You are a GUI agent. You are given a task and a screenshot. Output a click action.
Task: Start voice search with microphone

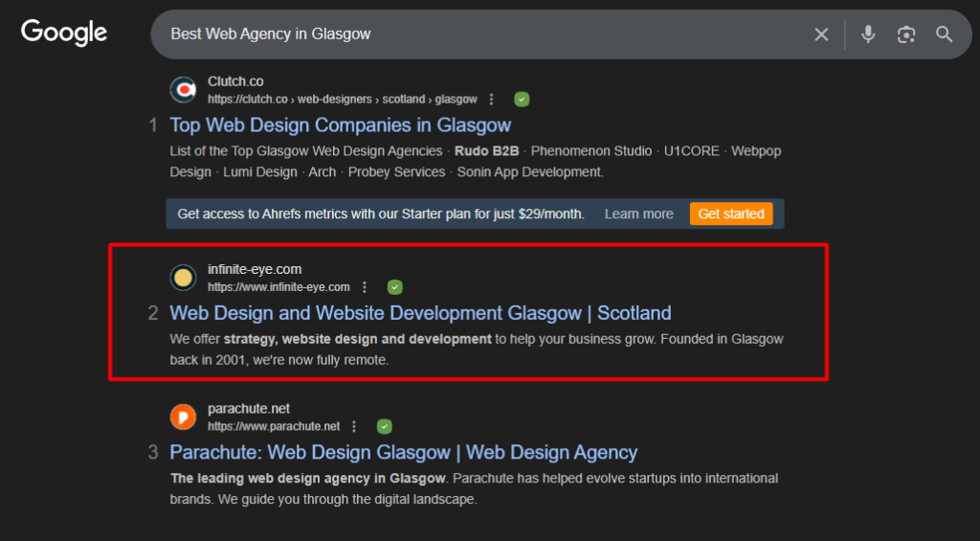click(868, 34)
